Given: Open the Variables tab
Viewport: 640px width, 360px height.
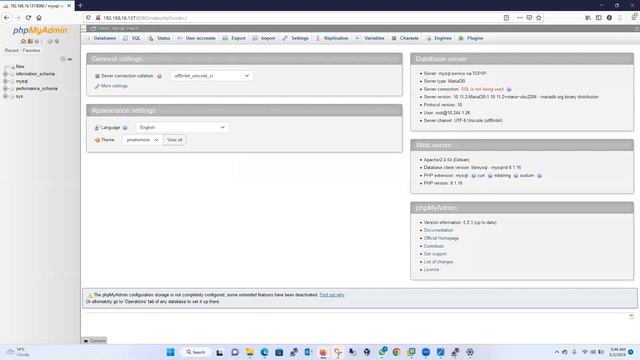Looking at the screenshot, I should coord(370,38).
